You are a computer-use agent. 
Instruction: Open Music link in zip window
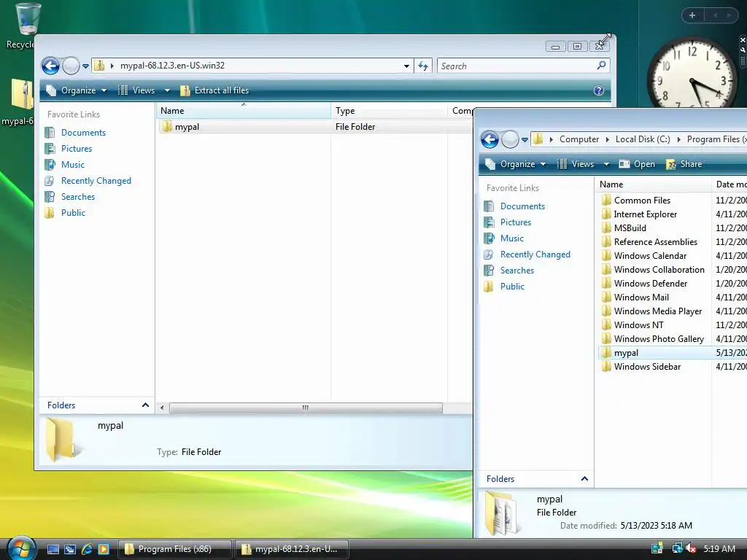point(72,165)
